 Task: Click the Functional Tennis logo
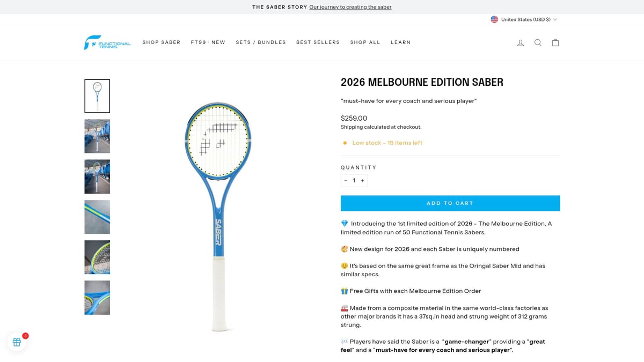click(107, 42)
